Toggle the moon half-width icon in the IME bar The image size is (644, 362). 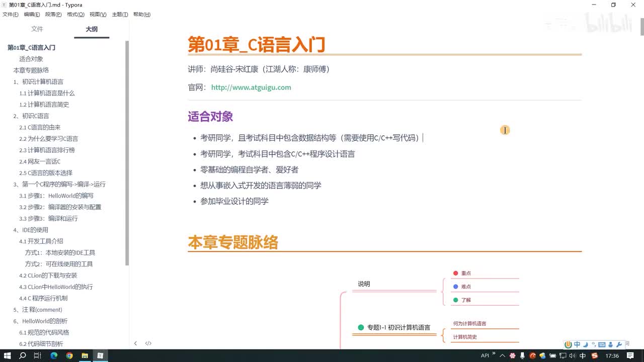[x=585, y=344]
